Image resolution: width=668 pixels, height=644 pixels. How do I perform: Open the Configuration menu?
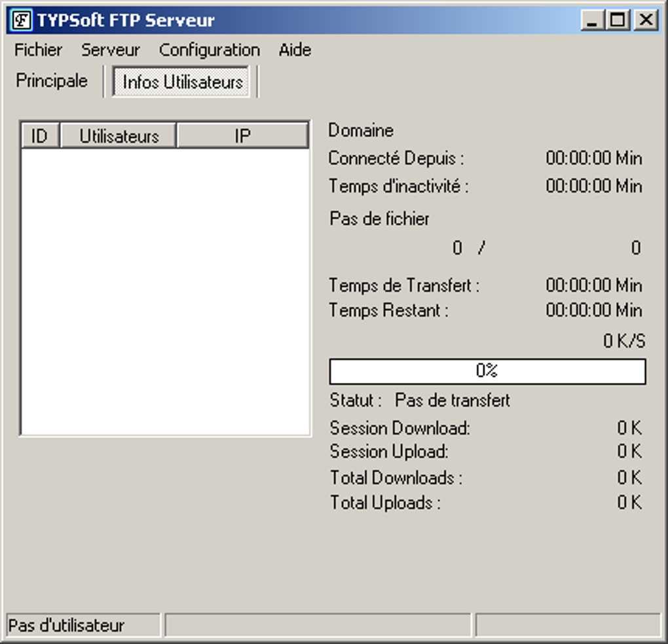coord(209,50)
